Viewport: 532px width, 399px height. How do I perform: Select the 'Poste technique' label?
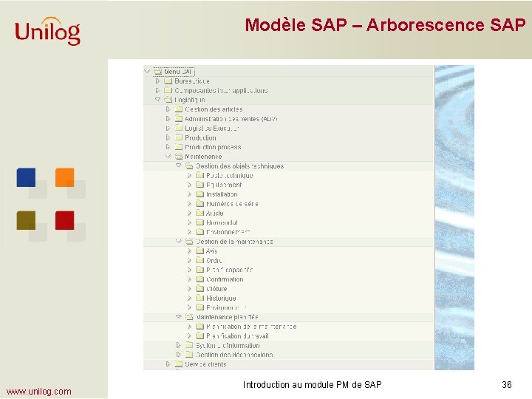230,175
